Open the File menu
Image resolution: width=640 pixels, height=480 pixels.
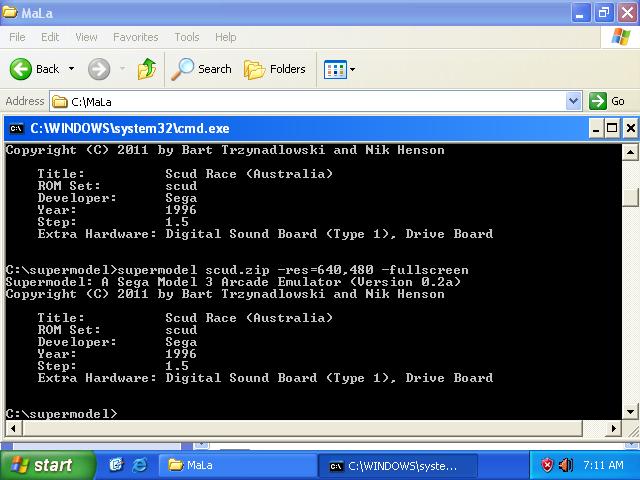17,37
